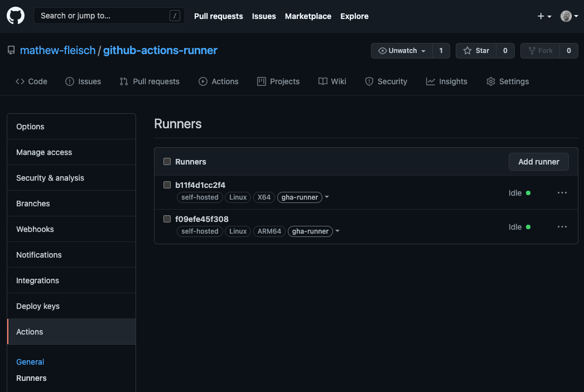Switch to the Projects tab

(278, 81)
